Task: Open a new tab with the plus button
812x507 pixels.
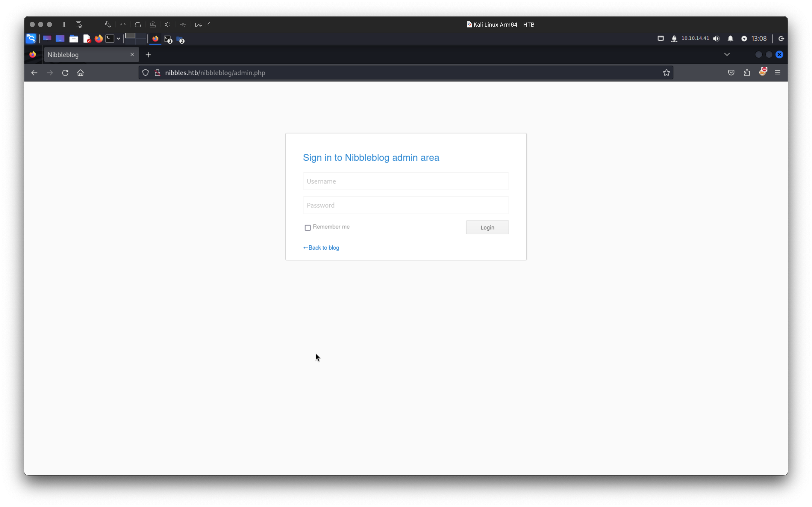Action: point(148,55)
